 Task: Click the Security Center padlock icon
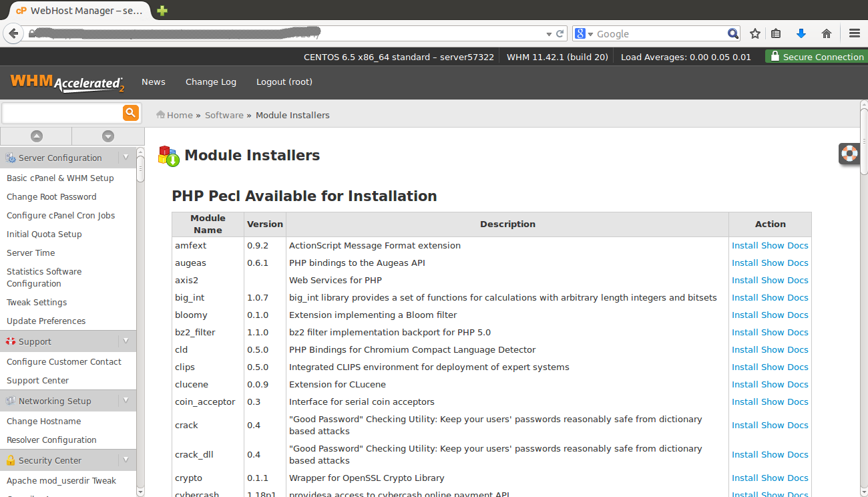[11, 460]
